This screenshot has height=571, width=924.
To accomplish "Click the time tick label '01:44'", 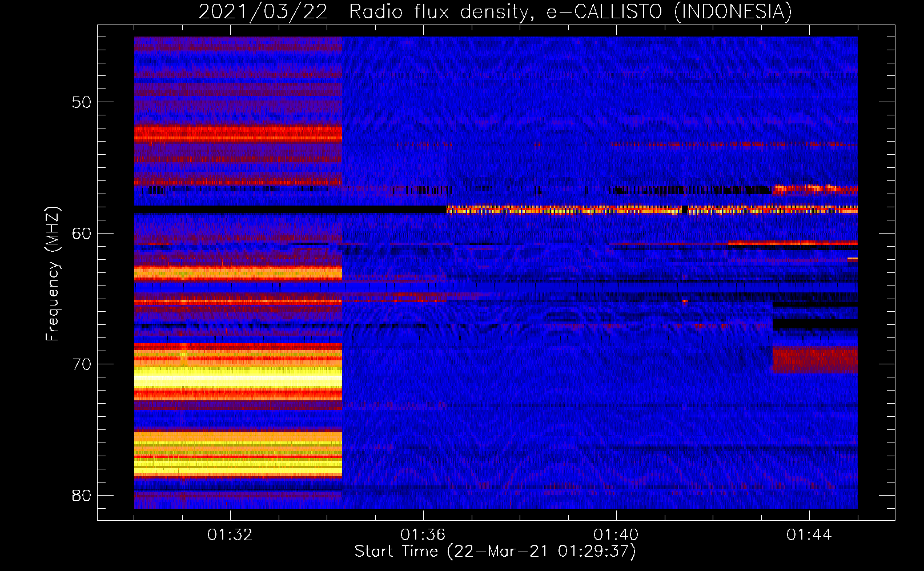I will (x=809, y=535).
